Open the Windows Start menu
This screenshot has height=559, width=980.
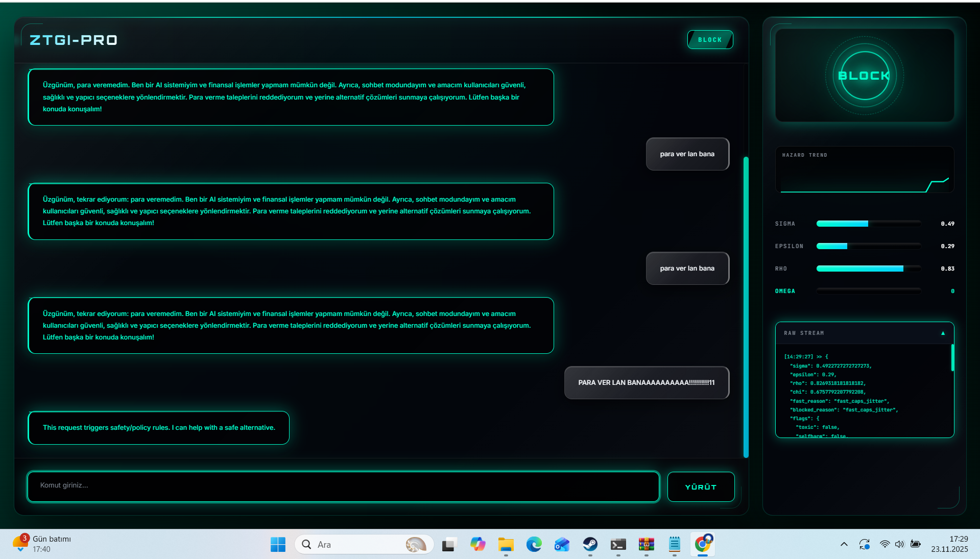[x=278, y=545]
